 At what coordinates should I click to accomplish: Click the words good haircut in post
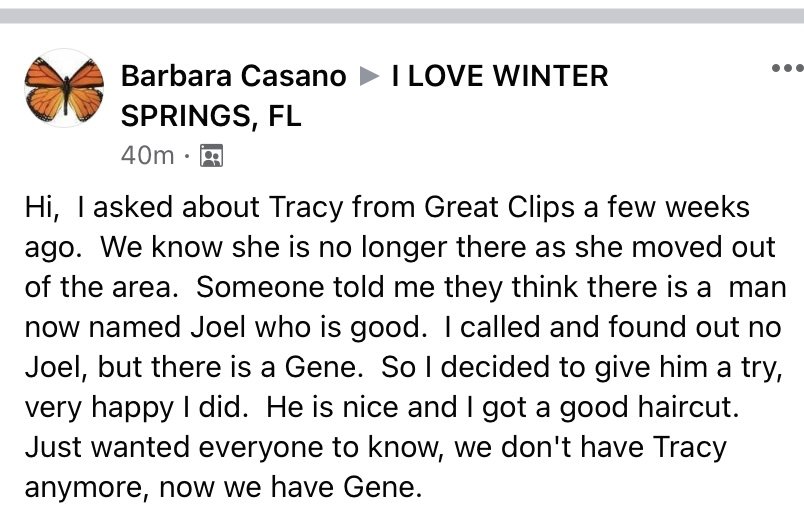(x=649, y=408)
